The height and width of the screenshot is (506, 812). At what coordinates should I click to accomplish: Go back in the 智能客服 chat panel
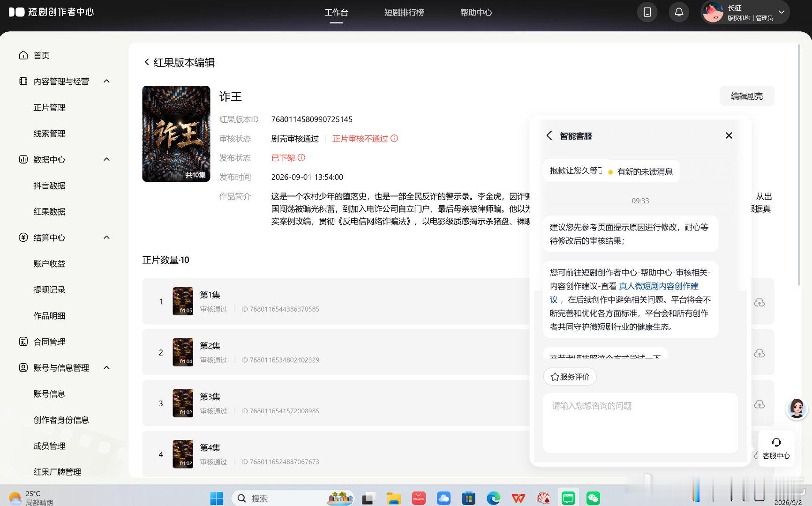click(549, 135)
